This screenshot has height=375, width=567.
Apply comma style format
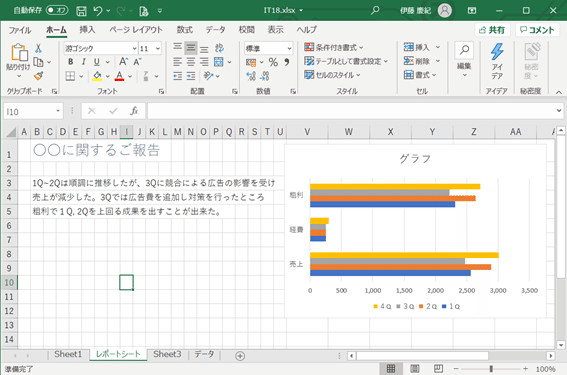[x=286, y=62]
